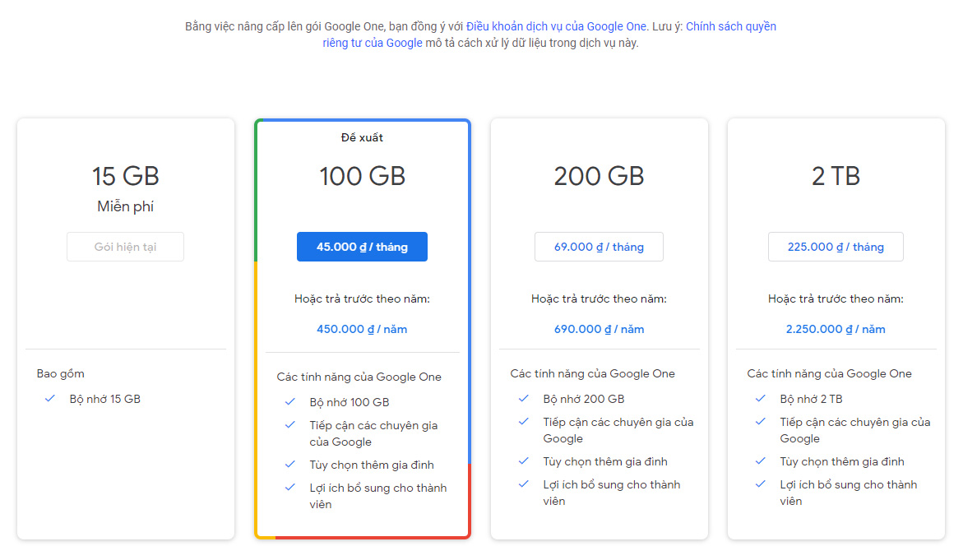Click the checkmark beside 'Bộ nhớ 15 GB'
963x560 pixels.
tap(52, 399)
